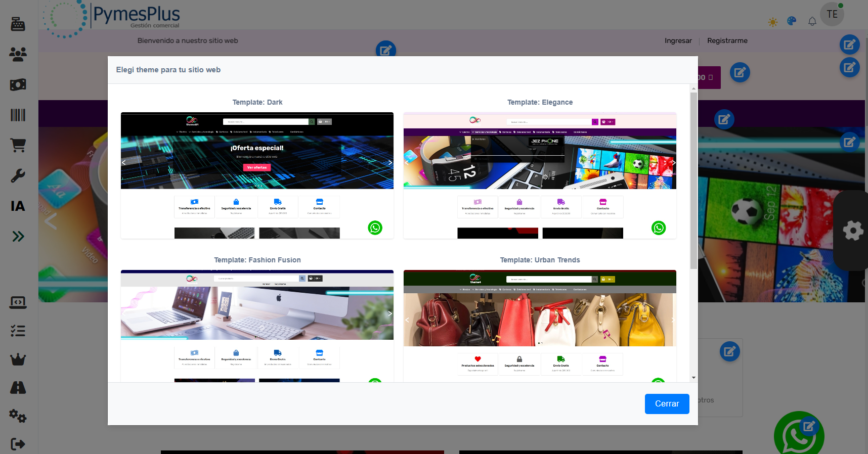The height and width of the screenshot is (454, 868).
Task: Open the wrench tools sidebar icon
Action: pyautogui.click(x=18, y=175)
